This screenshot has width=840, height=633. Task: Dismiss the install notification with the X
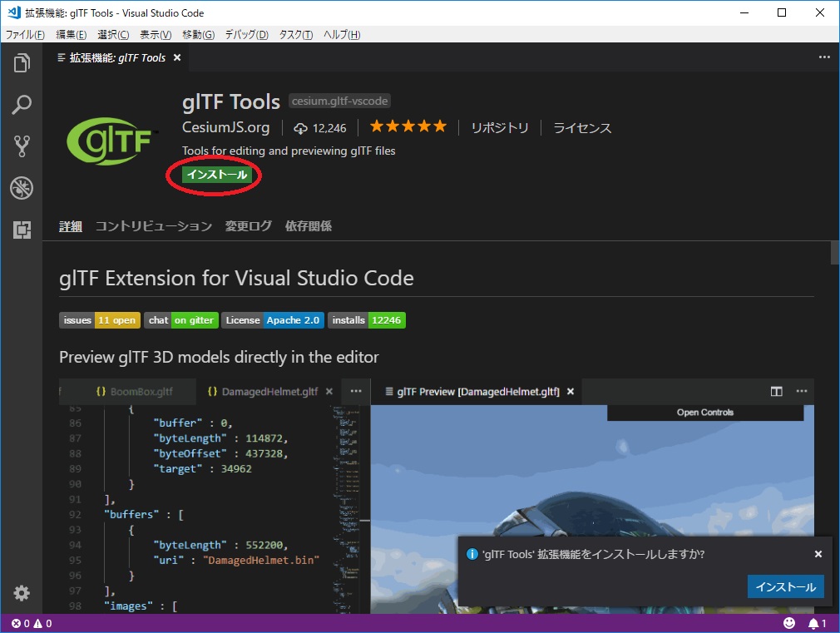click(818, 554)
